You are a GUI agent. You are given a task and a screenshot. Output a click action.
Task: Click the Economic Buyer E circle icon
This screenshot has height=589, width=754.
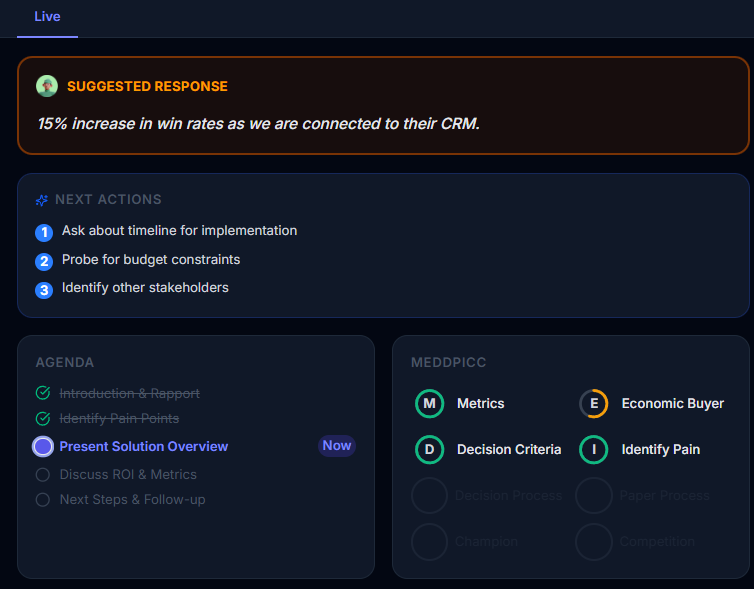click(x=593, y=404)
